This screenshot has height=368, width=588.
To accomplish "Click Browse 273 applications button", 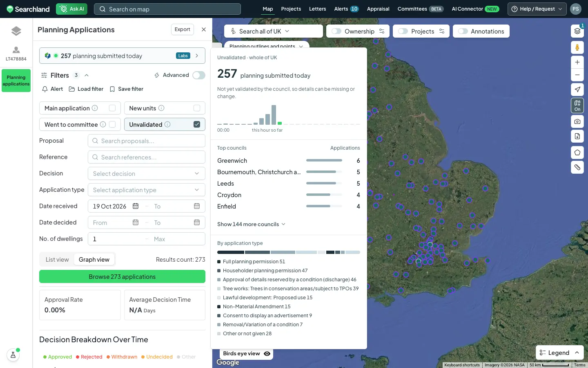I will (x=122, y=276).
